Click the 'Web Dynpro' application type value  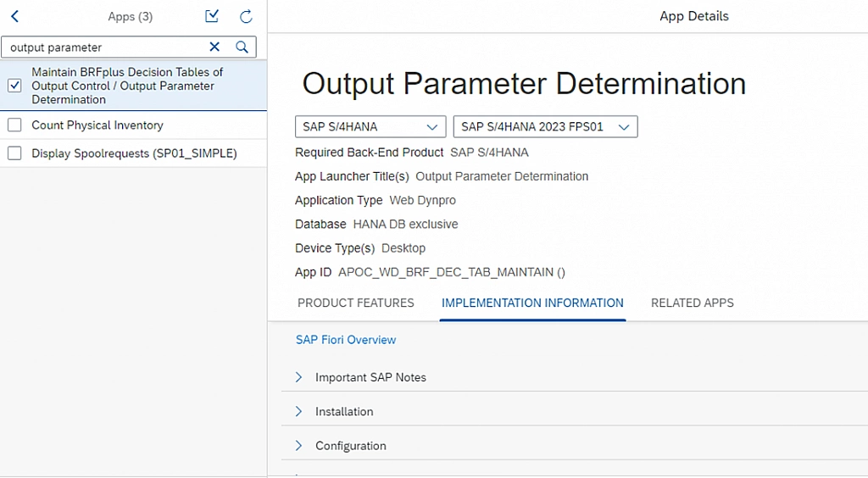point(423,200)
